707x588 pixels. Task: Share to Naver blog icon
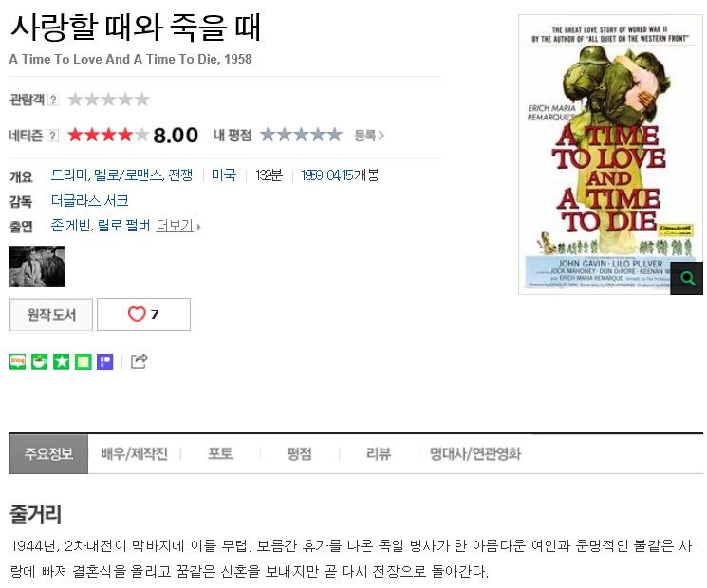click(18, 361)
